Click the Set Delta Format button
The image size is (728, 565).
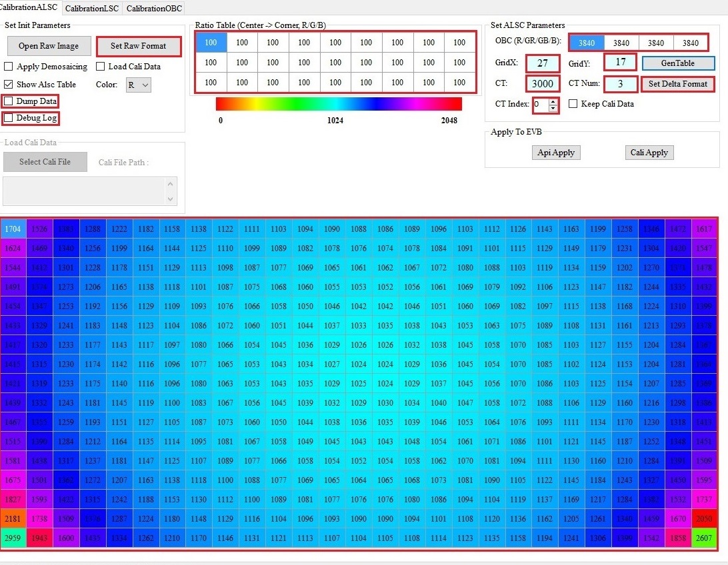(678, 84)
